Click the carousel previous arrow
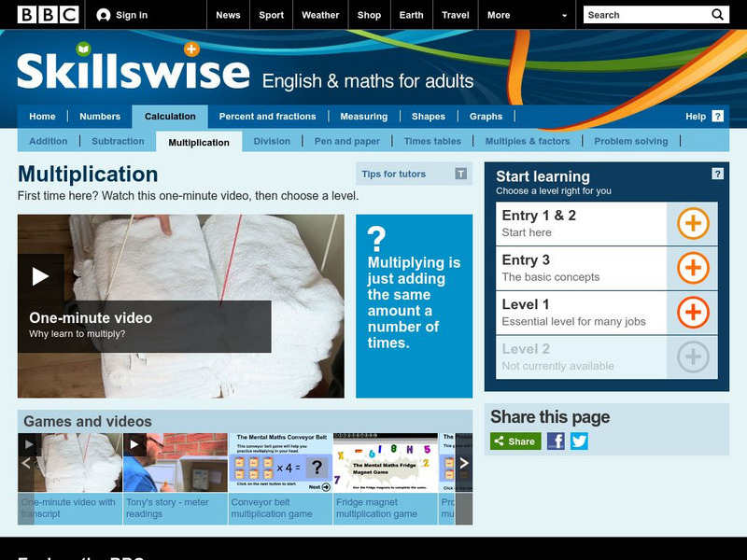The image size is (747, 560). 26,463
